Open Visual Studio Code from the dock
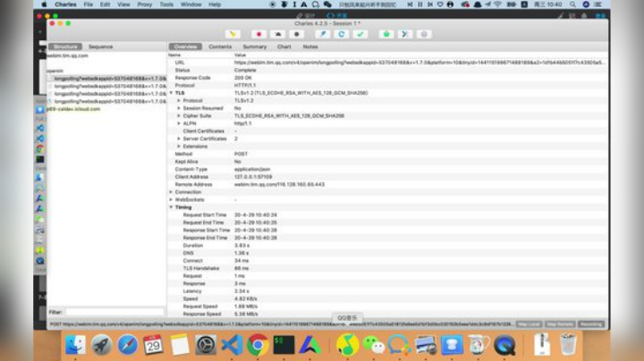The image size is (644, 361). pyautogui.click(x=232, y=345)
